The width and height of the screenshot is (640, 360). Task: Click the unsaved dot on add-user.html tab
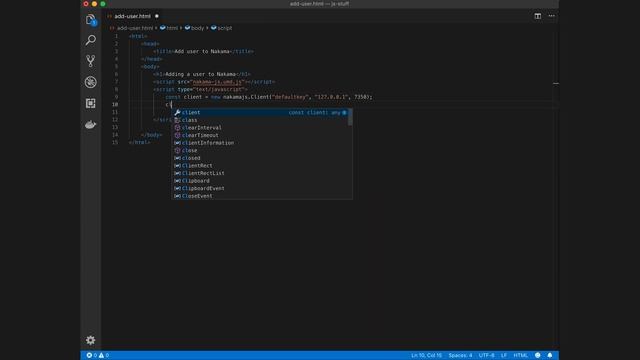click(x=157, y=16)
